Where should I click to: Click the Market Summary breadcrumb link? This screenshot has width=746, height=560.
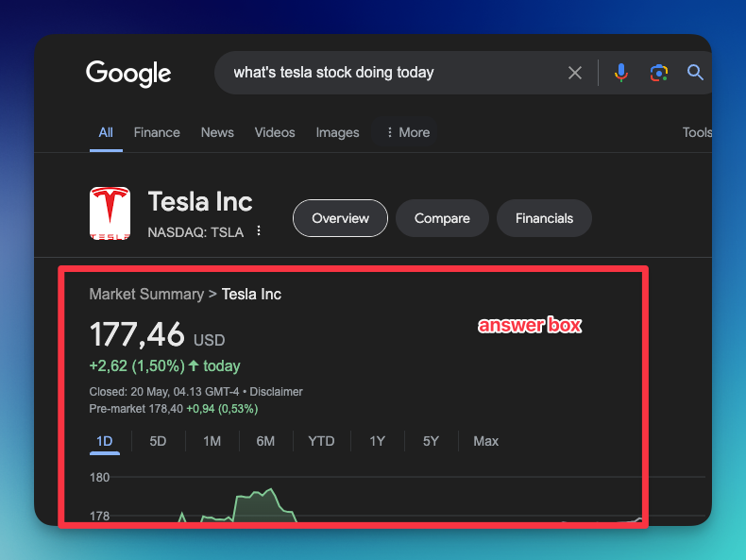(x=146, y=294)
